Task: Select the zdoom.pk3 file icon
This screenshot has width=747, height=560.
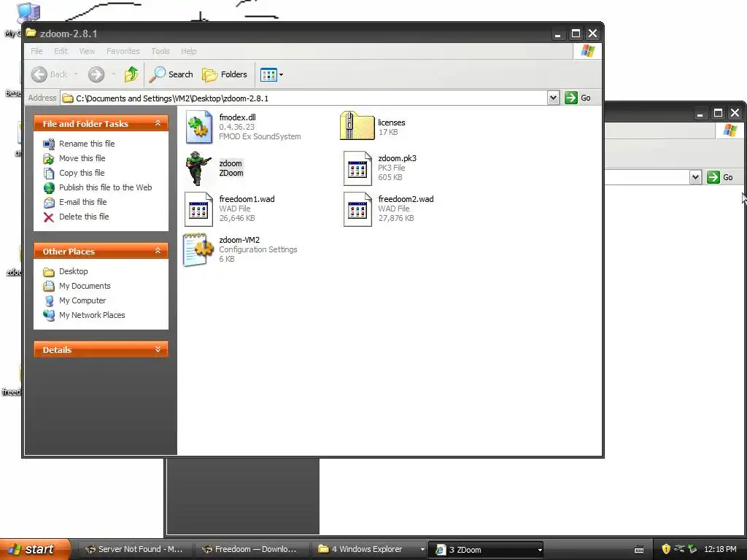Action: pos(357,168)
